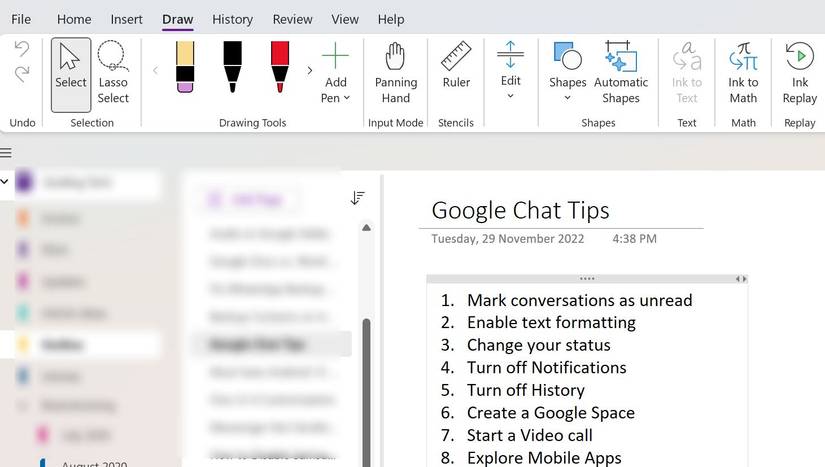Click the page list scrollbar thumb
The height and width of the screenshot is (467, 825).
pyautogui.click(x=366, y=392)
